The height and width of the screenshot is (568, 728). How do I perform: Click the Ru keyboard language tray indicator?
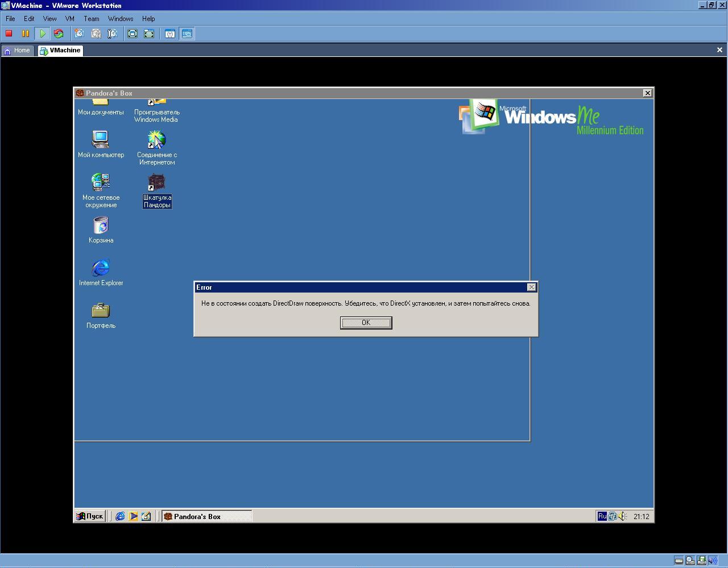[x=602, y=516]
